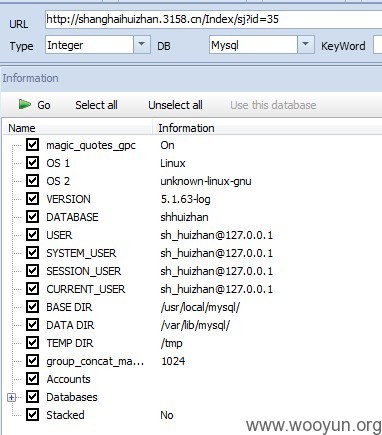Toggle the DATABASE checkbox
Viewport: 382px width, 435px height.
click(x=32, y=217)
